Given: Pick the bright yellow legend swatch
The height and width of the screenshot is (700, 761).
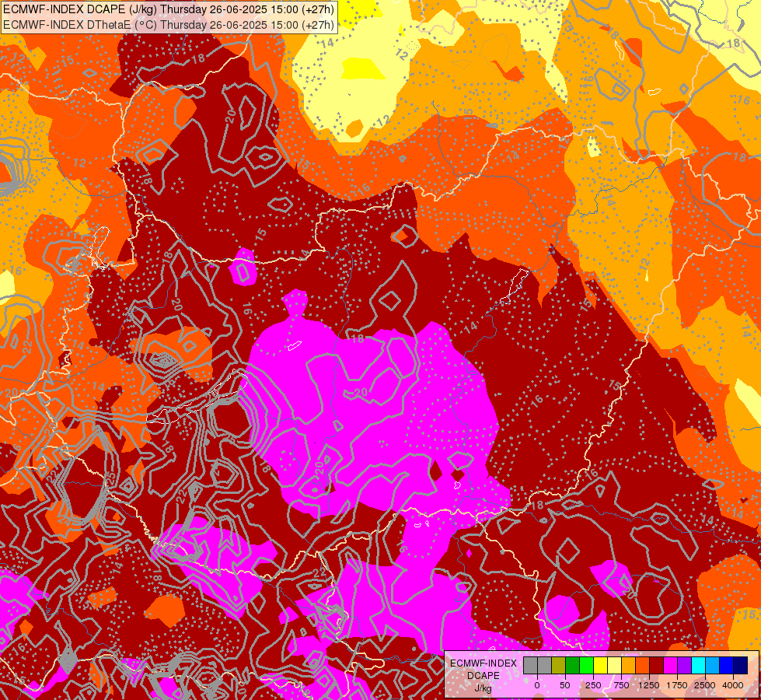Looking at the screenshot, I should (600, 665).
